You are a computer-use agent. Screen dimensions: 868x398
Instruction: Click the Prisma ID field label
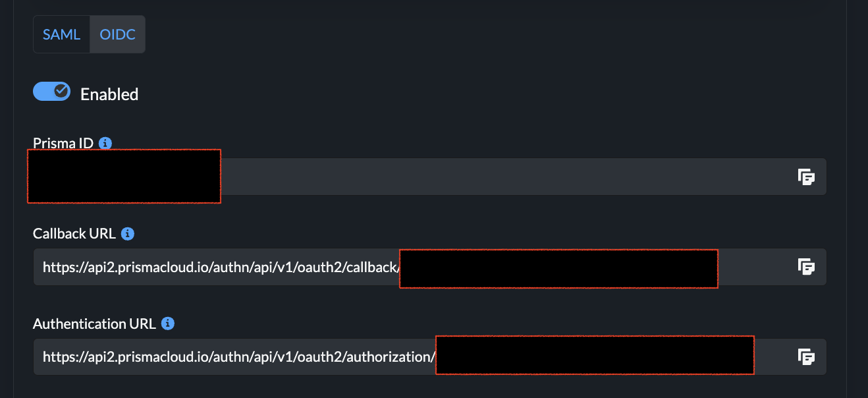(63, 143)
